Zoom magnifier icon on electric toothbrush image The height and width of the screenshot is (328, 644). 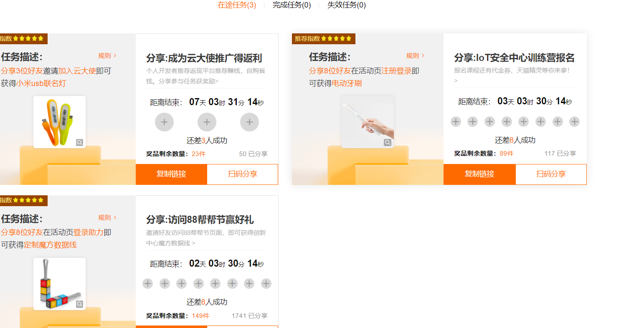(x=388, y=142)
